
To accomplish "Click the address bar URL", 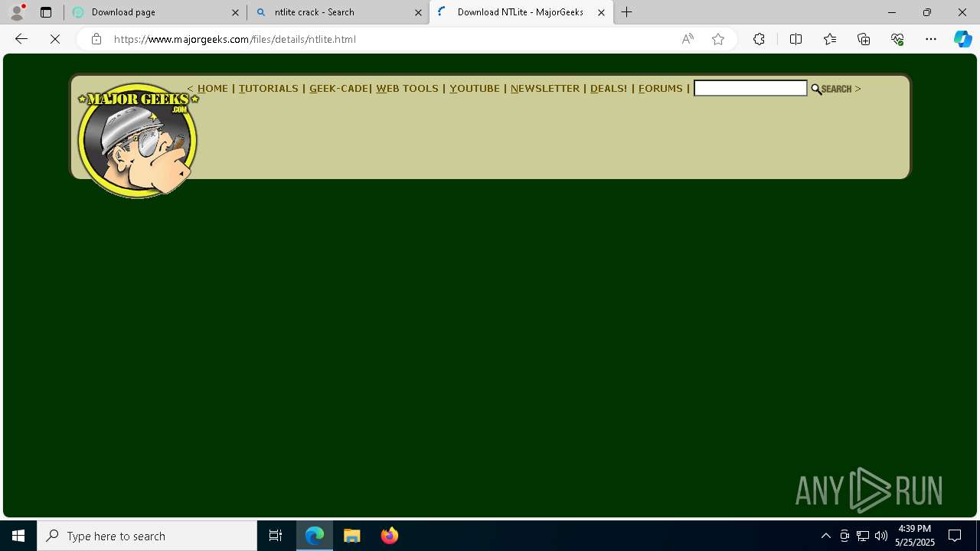I will point(235,39).
